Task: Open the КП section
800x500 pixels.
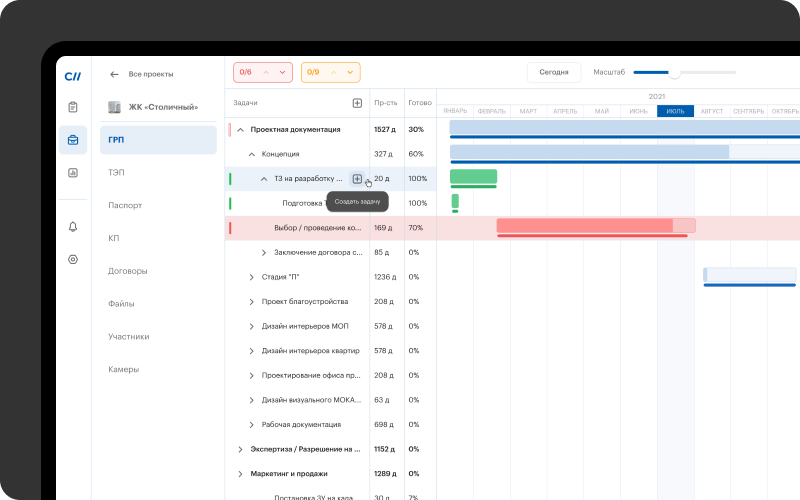Action: tap(113, 238)
